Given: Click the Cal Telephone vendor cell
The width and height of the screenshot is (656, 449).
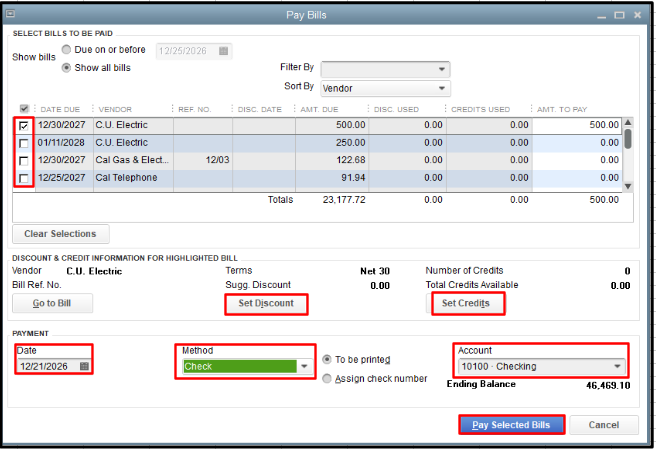Looking at the screenshot, I should (x=133, y=178).
